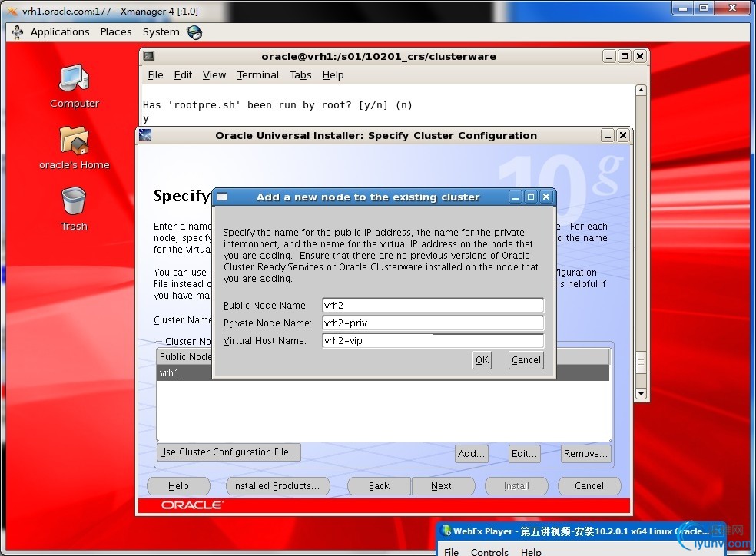Open WebEx Player File menu
This screenshot has width=756, height=556.
(451, 551)
